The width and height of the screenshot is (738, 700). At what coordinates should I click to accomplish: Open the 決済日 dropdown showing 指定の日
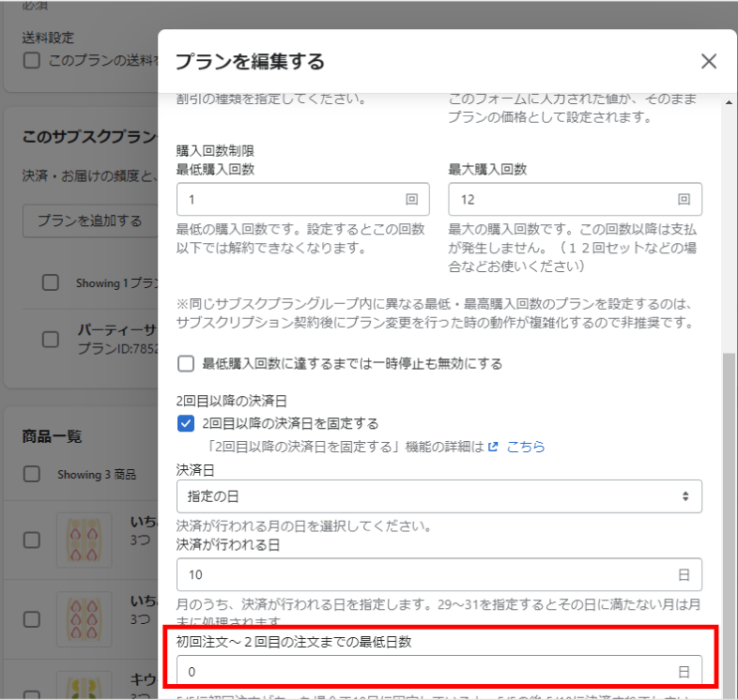click(x=439, y=496)
